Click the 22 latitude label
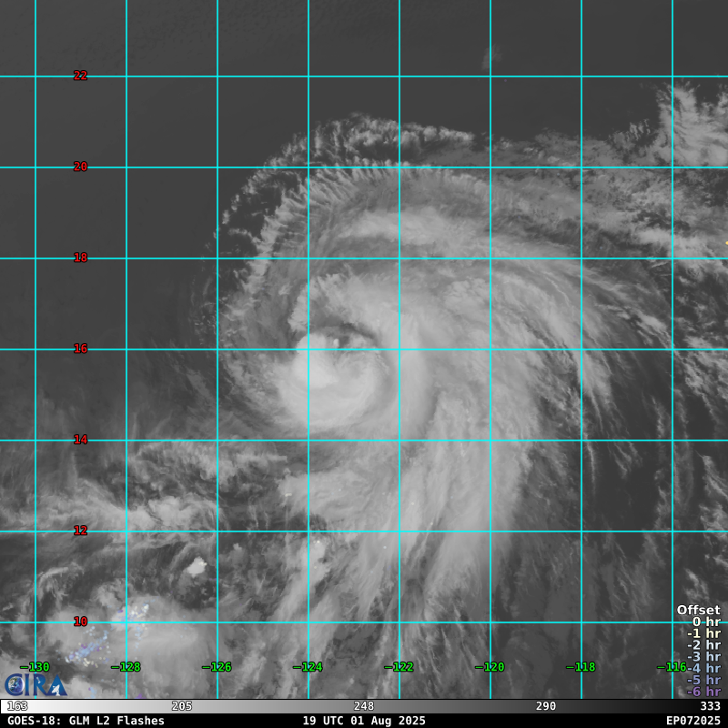This screenshot has width=728, height=728. [x=80, y=76]
